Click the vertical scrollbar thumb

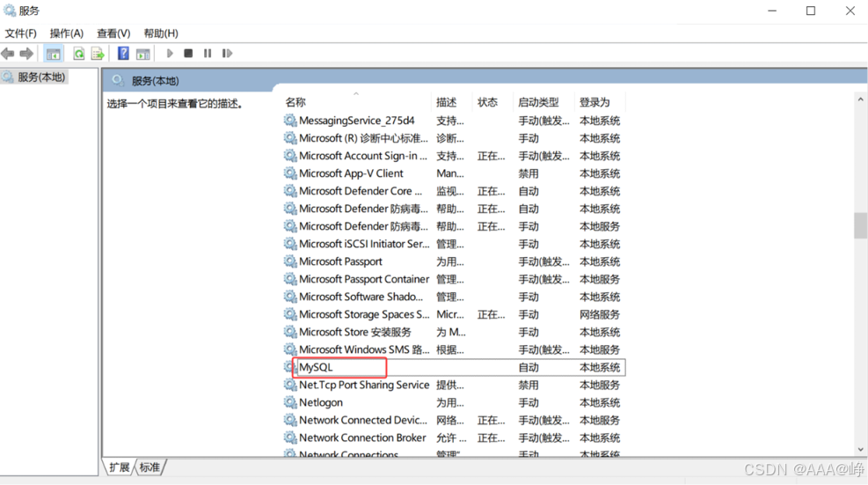point(860,225)
